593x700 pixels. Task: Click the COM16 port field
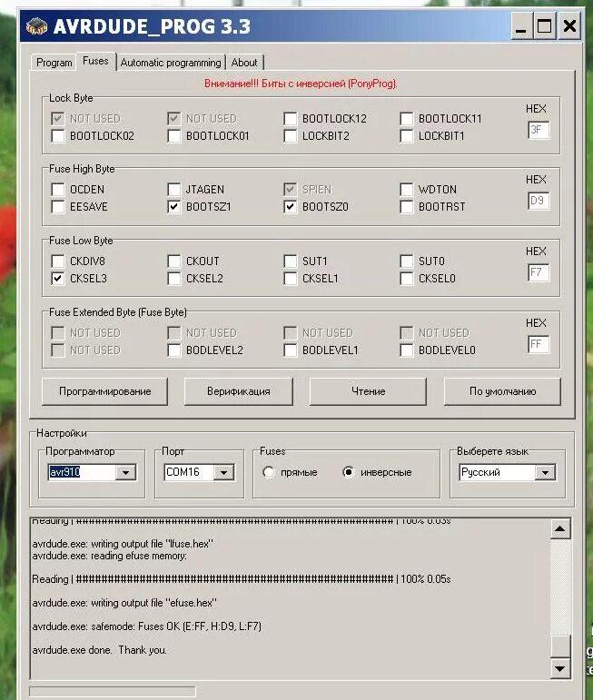[189, 472]
